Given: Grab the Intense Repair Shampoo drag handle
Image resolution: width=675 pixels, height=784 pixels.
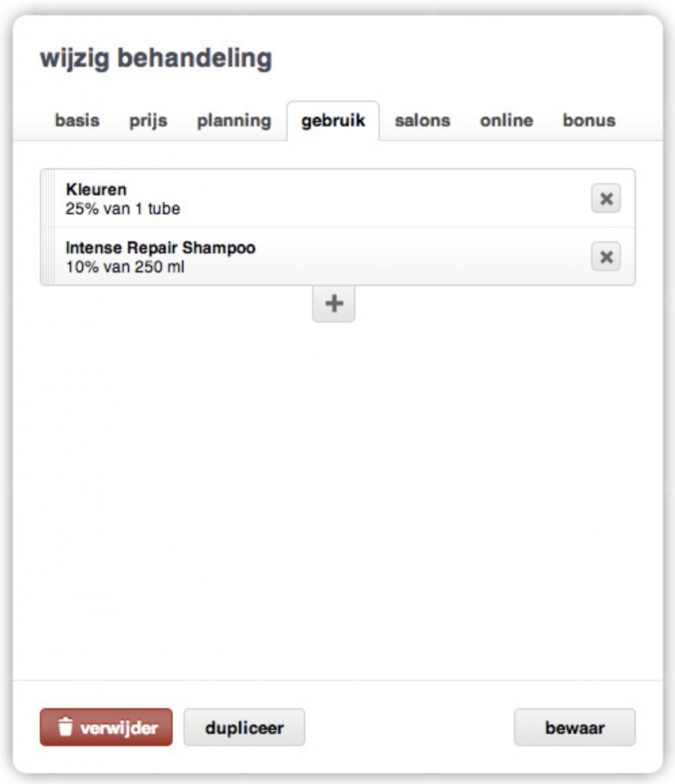Looking at the screenshot, I should [48, 257].
